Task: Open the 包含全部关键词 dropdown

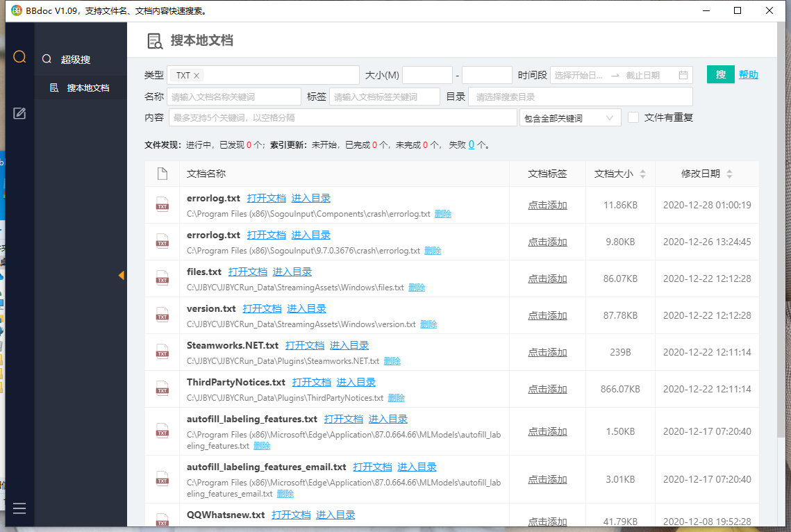Action: point(570,118)
